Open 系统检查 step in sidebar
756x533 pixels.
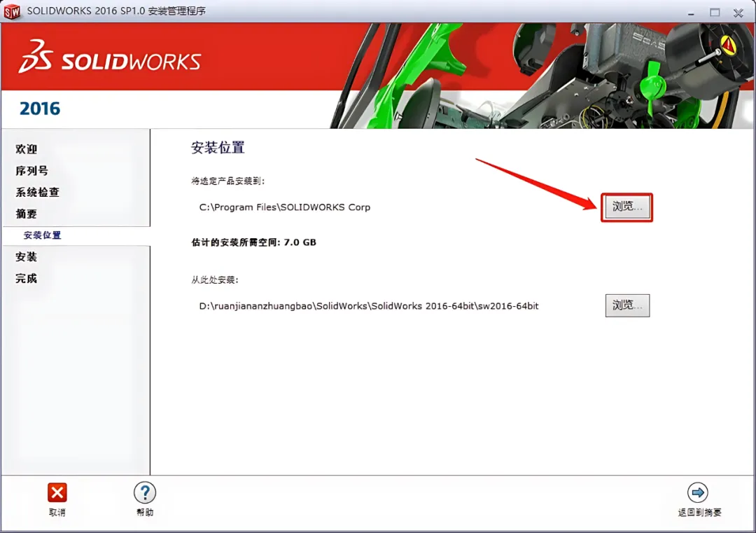(x=38, y=193)
